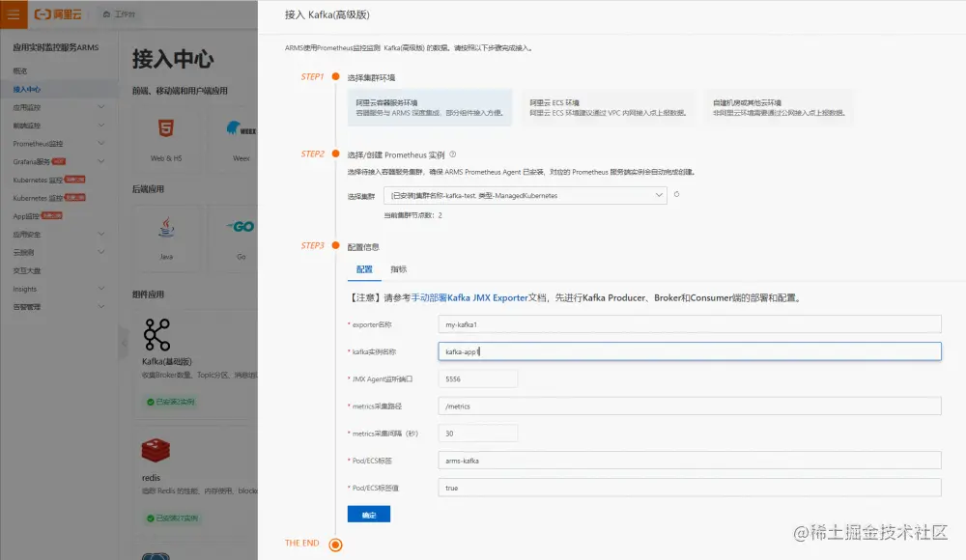
Task: Click the 当前集群节点数: 2 text
Action: [x=412, y=215]
